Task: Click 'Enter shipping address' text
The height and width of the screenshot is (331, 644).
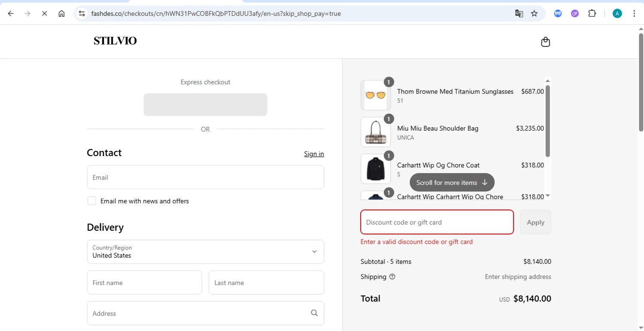Action: [518, 277]
